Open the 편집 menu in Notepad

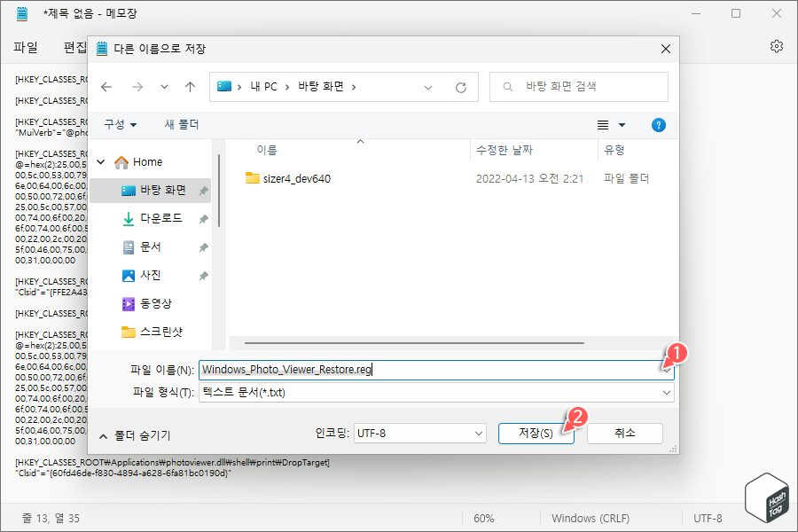[x=75, y=46]
